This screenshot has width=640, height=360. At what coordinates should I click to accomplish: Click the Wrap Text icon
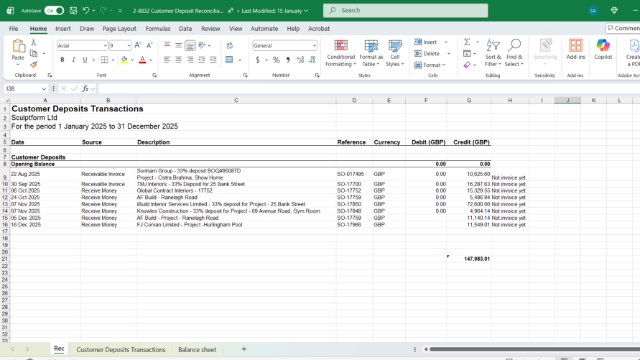point(230,45)
